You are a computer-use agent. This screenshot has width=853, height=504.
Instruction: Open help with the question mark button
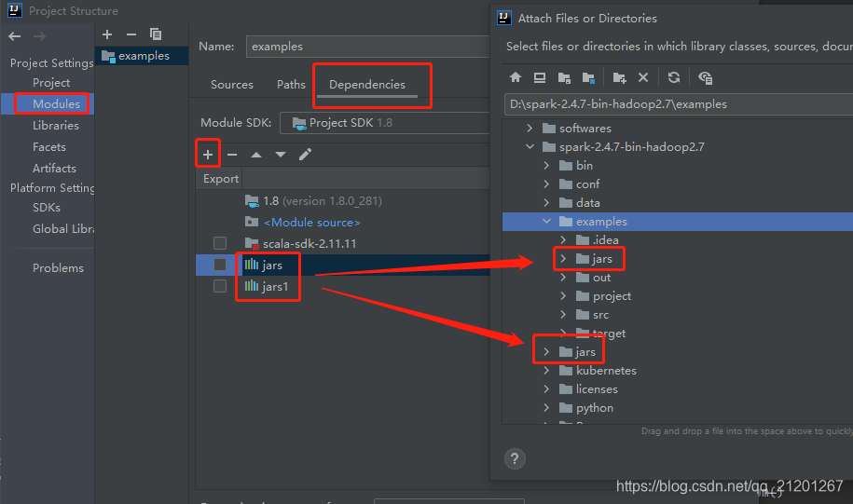point(515,459)
